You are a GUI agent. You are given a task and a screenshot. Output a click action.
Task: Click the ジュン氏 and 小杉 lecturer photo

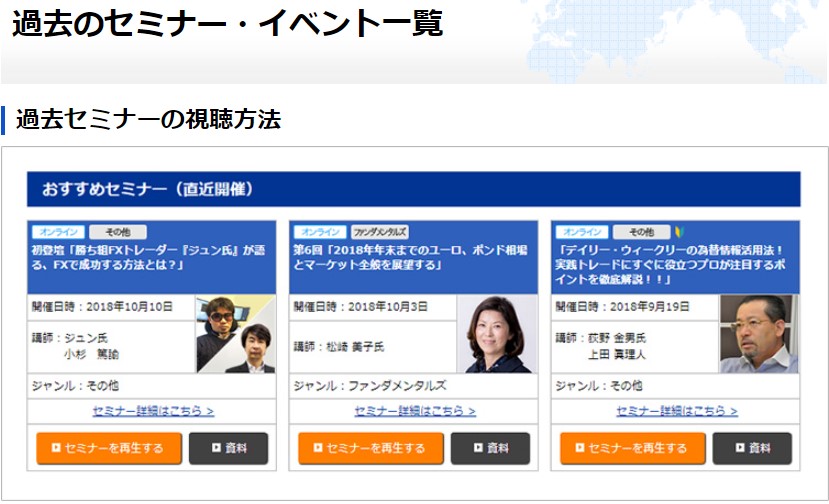tap(235, 334)
